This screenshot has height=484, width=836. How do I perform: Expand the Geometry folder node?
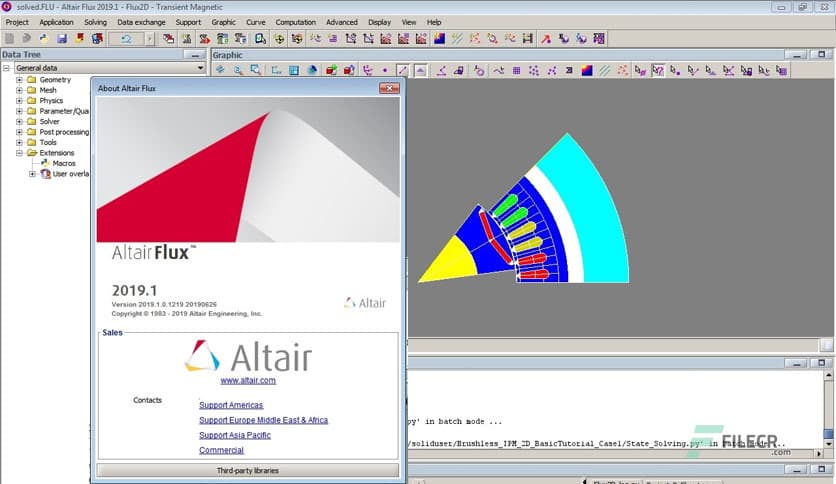(x=19, y=79)
